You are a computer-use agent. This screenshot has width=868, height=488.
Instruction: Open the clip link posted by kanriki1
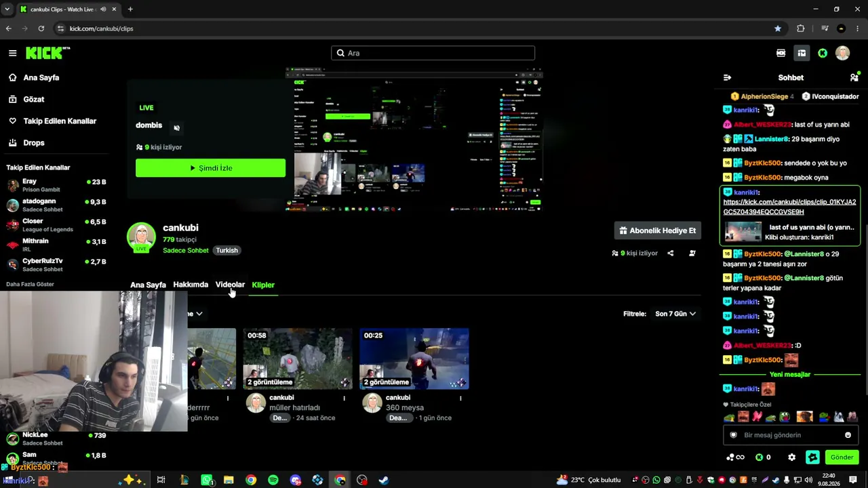[789, 207]
